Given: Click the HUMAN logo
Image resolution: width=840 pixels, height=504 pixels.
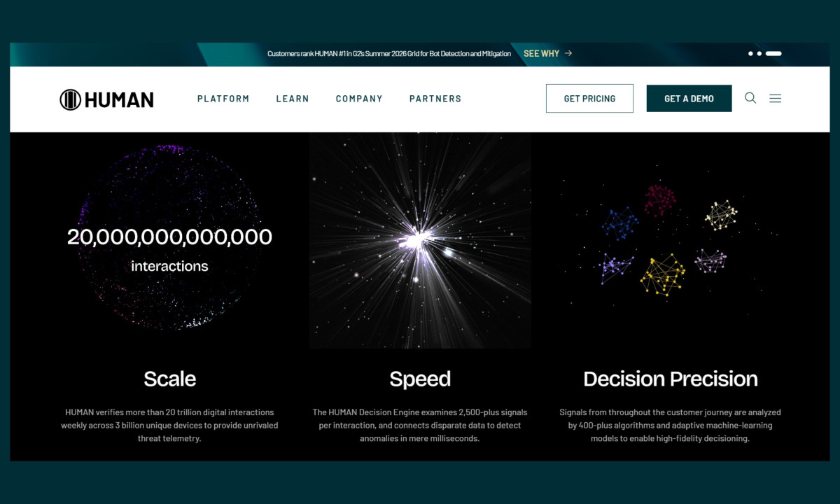Looking at the screenshot, I should pyautogui.click(x=106, y=99).
